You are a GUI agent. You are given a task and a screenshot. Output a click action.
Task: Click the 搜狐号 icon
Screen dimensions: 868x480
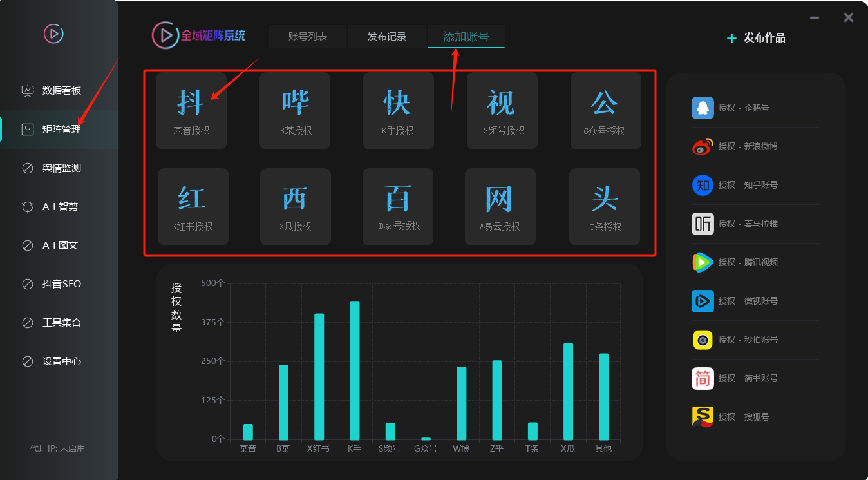pos(703,417)
